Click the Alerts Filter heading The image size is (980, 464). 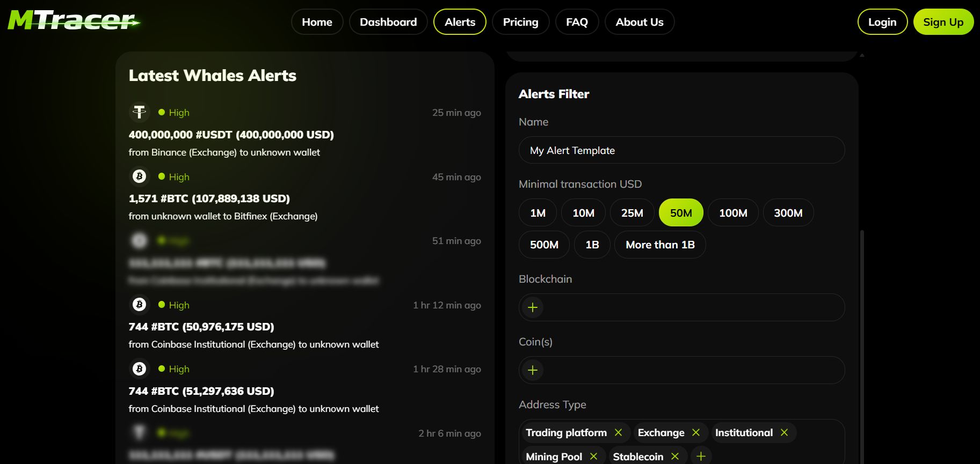coord(554,94)
